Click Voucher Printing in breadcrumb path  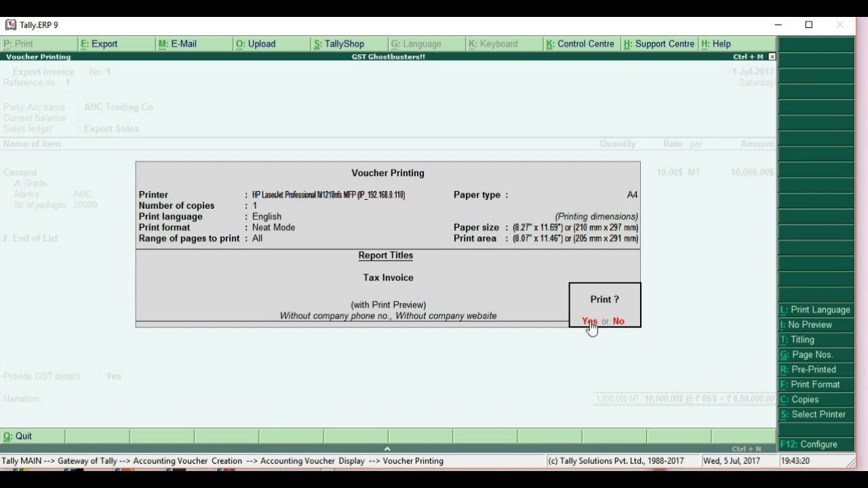pyautogui.click(x=413, y=461)
